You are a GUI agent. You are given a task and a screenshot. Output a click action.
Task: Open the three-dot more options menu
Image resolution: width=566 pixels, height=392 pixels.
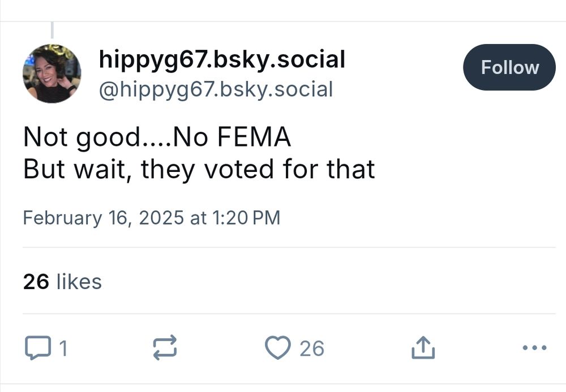point(534,348)
